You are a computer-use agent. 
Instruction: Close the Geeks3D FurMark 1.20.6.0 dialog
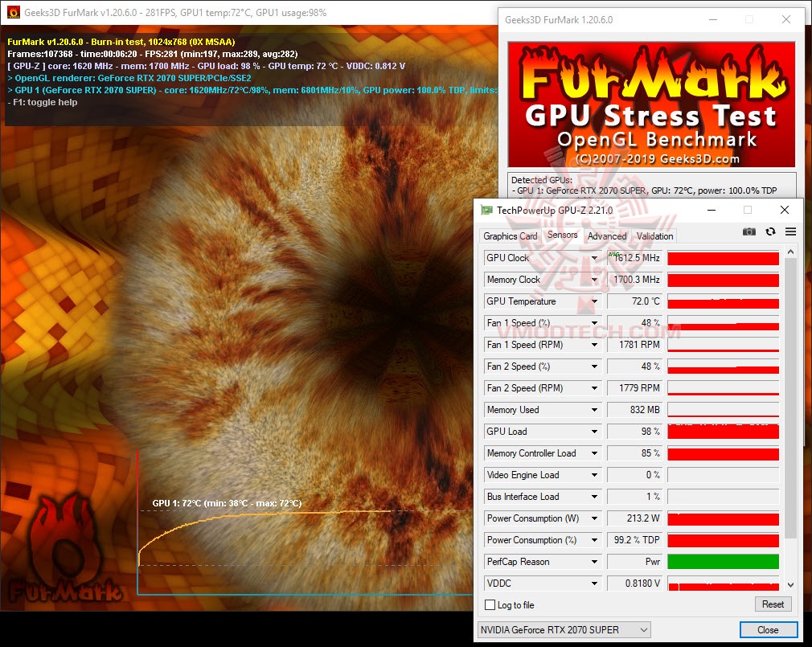point(786,19)
